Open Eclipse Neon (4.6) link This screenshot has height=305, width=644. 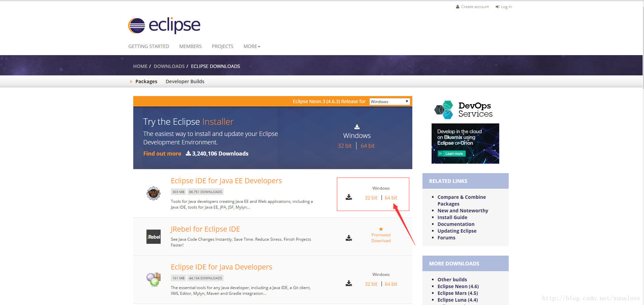(x=458, y=286)
